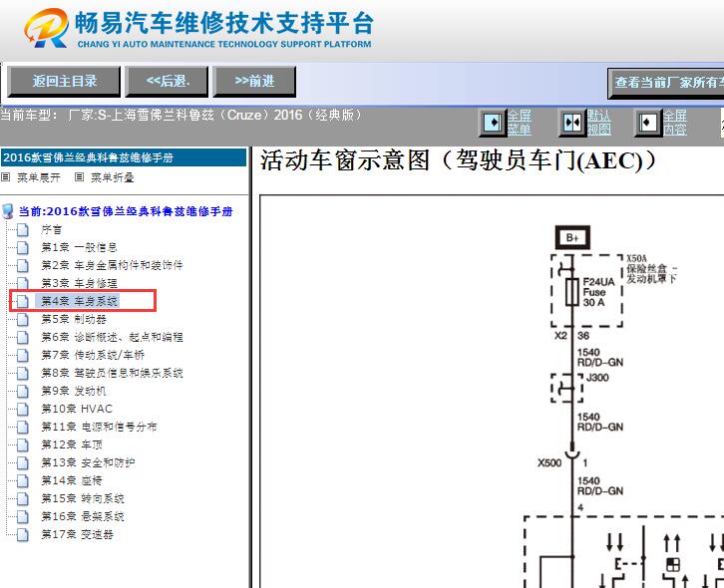Select 第4章 车身系统
724x588 pixels.
[79, 301]
